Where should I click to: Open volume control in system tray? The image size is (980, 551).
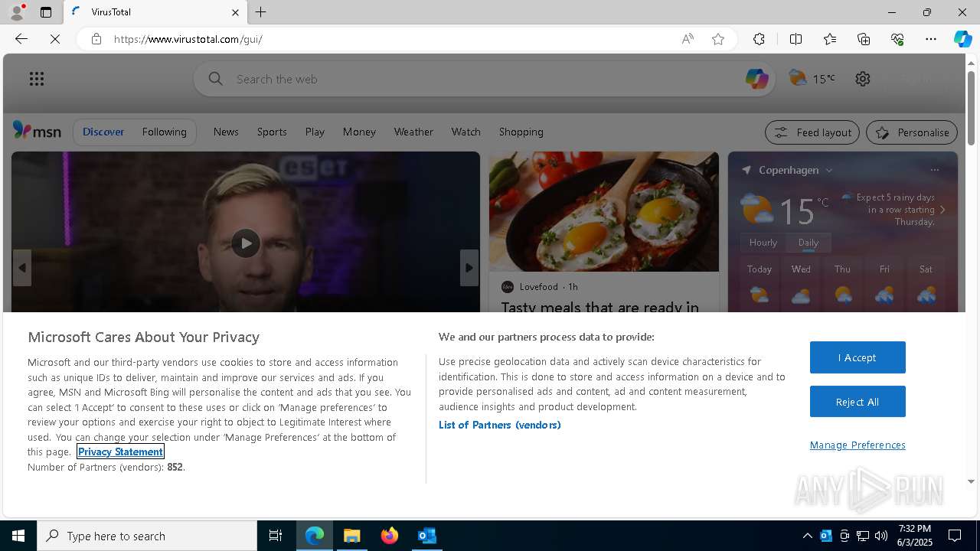[x=880, y=536]
